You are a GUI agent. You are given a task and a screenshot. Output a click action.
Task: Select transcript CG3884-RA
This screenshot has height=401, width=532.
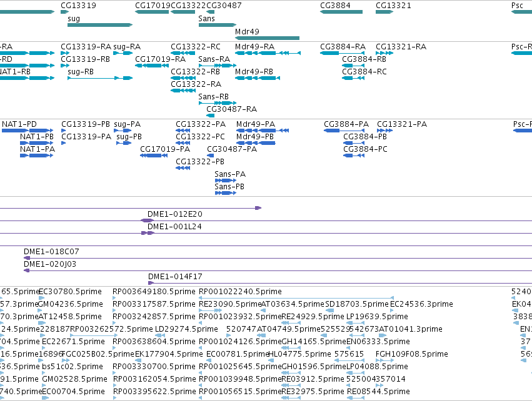pos(342,53)
